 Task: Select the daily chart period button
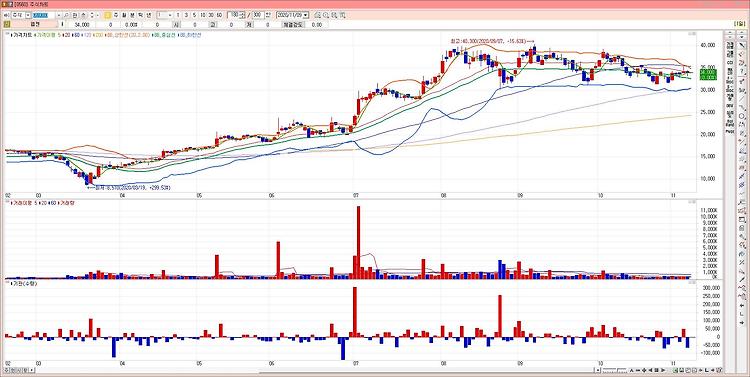click(x=108, y=15)
